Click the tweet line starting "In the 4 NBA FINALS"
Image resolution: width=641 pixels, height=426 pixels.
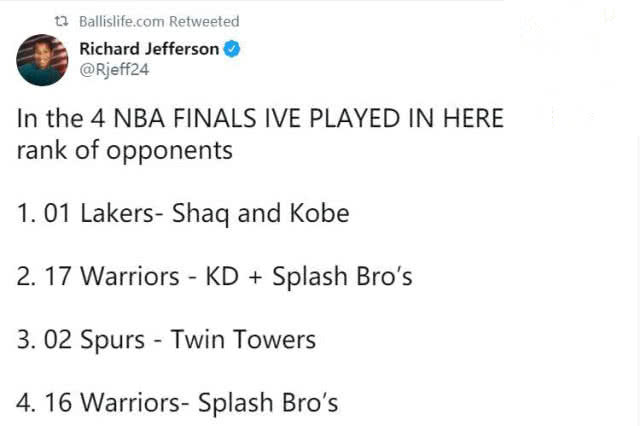pos(260,119)
